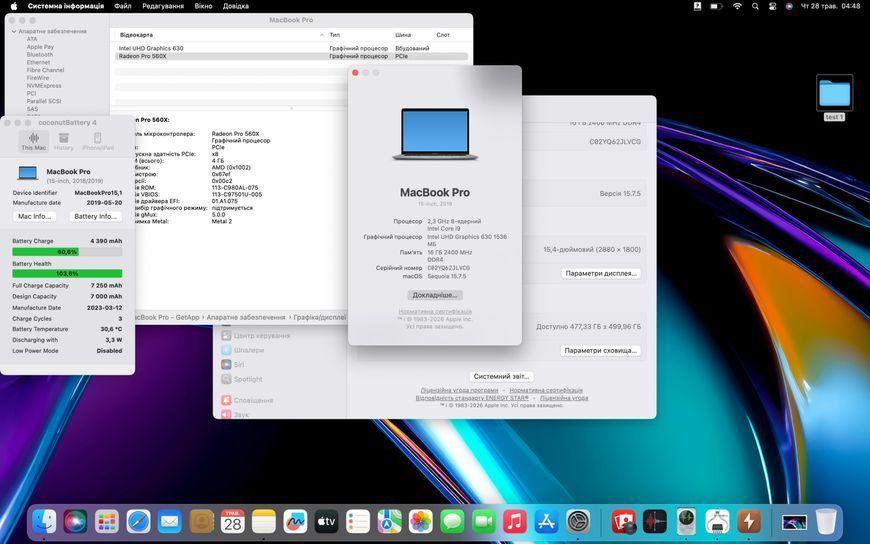Open the lightning bolt app in Dock
870x544 pixels.
[749, 522]
